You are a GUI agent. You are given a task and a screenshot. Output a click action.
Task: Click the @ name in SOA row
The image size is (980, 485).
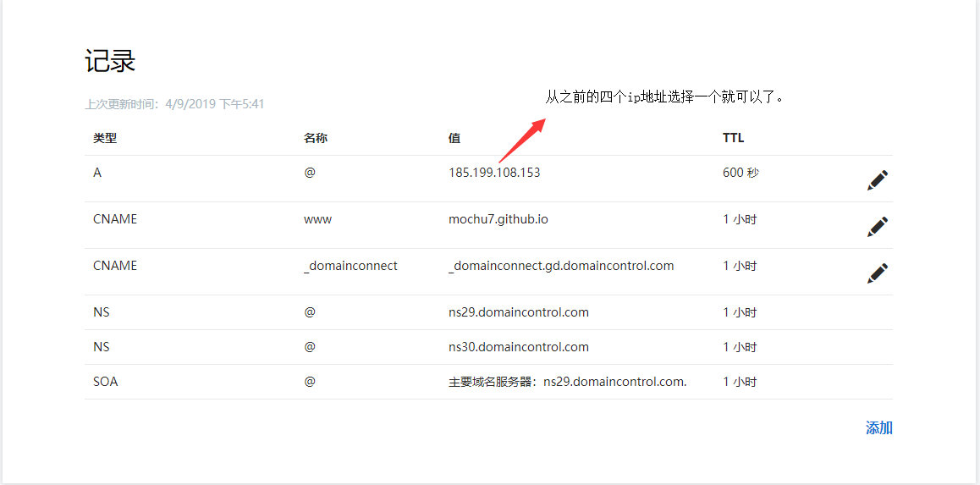pyautogui.click(x=310, y=382)
